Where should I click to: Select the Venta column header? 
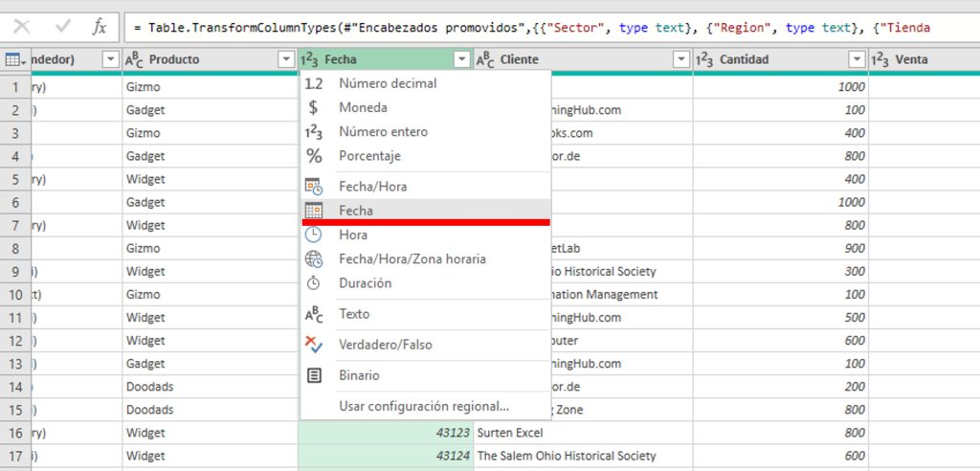(924, 60)
